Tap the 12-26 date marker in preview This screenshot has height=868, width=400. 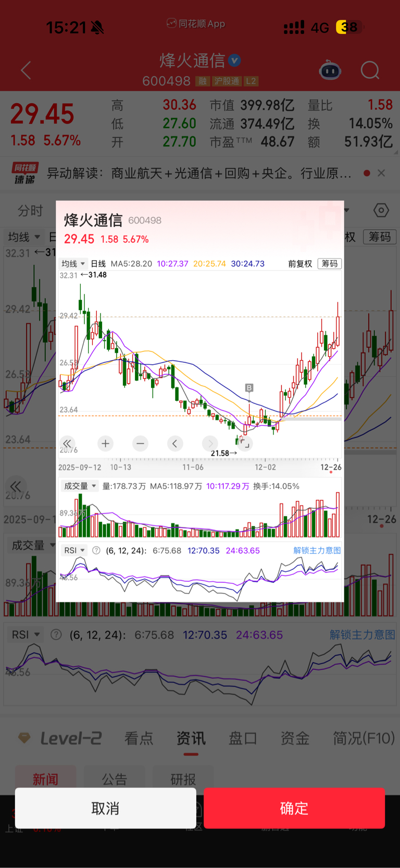(331, 467)
